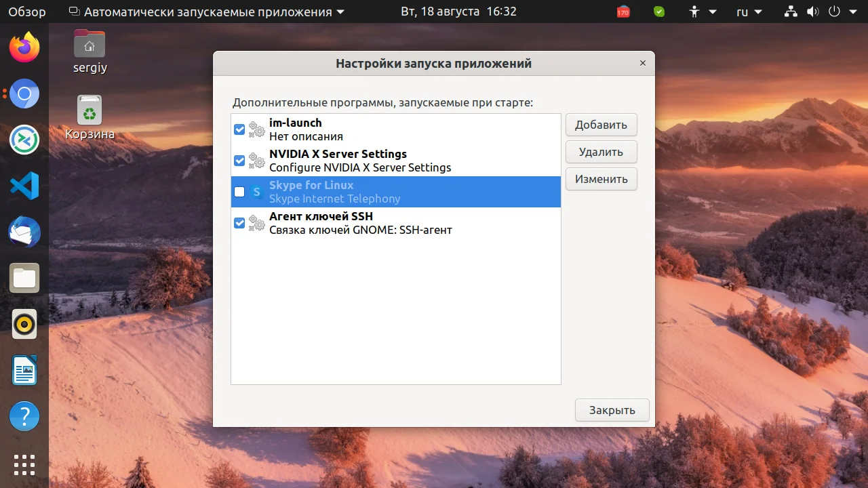Open Thunderbird mail in the dock
868x488 pixels.
24,232
